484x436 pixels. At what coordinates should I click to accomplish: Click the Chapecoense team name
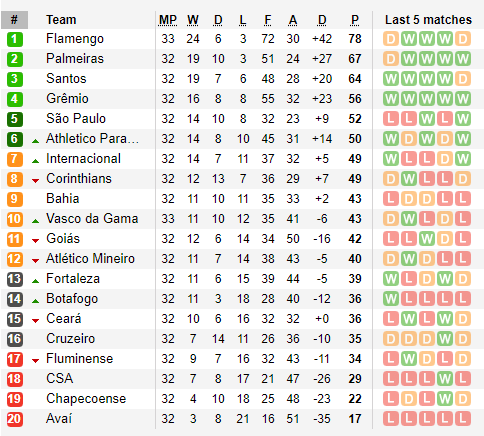click(x=86, y=399)
